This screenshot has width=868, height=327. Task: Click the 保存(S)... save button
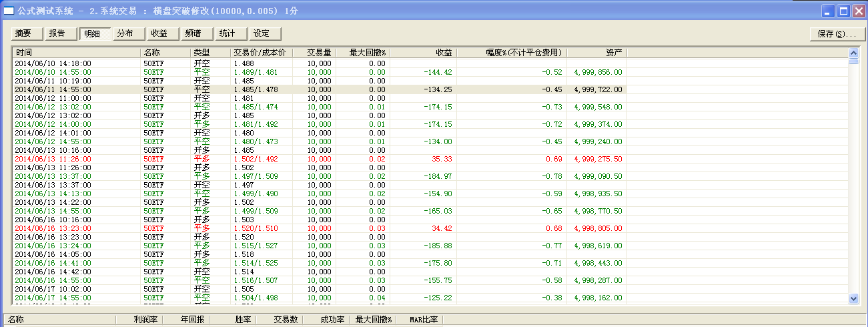click(837, 34)
